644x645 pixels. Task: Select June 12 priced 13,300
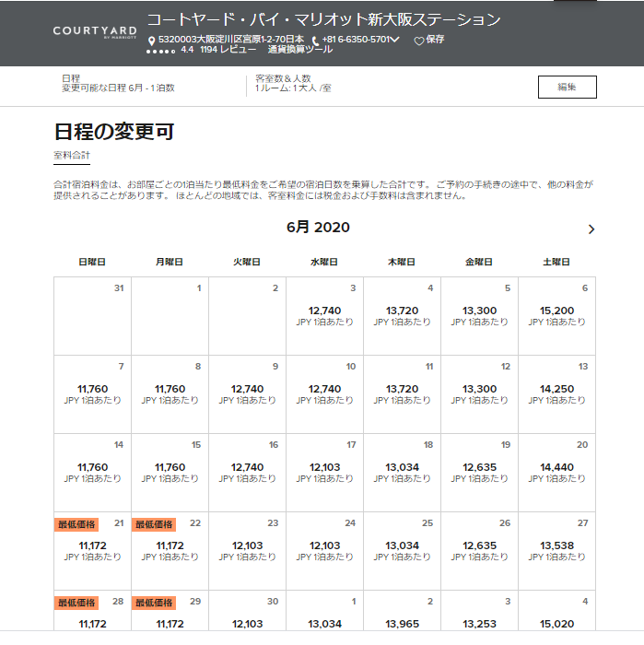click(479, 394)
